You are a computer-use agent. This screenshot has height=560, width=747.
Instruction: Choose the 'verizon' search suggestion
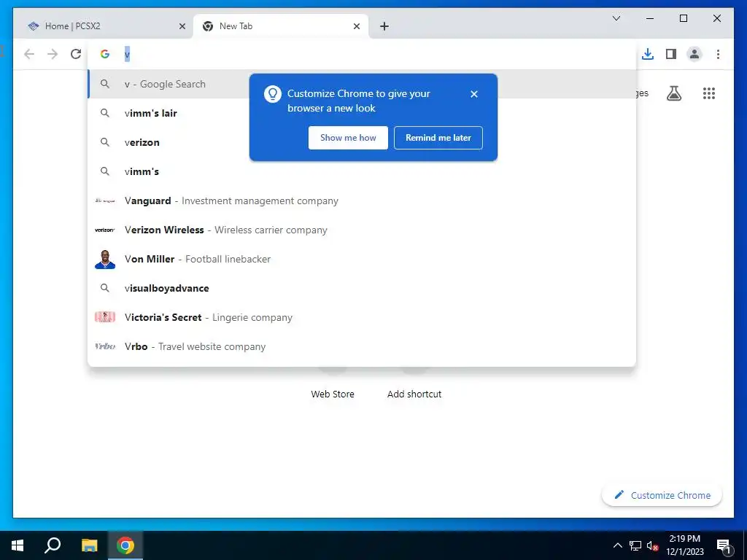pyautogui.click(x=363, y=142)
